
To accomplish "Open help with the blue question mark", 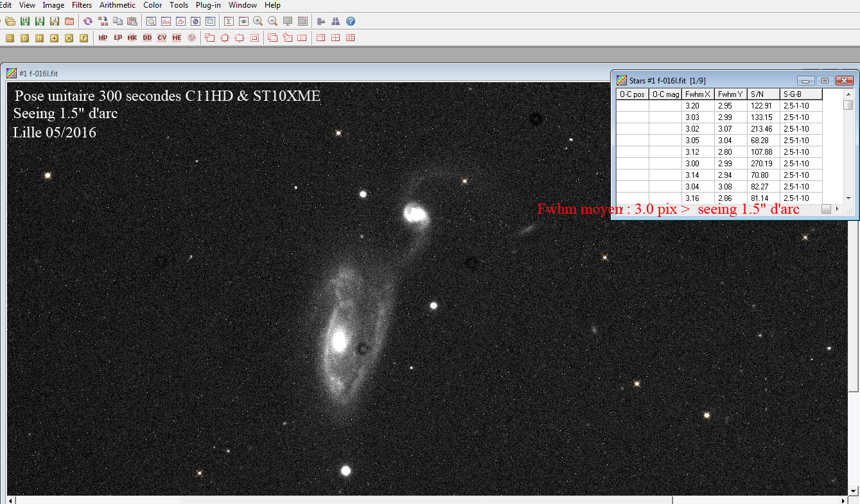I will click(x=351, y=21).
